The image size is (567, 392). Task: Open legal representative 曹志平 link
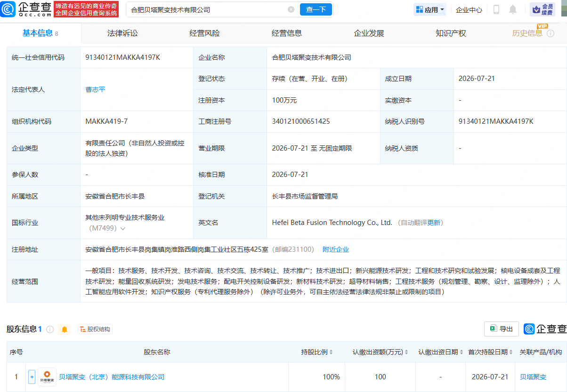95,89
